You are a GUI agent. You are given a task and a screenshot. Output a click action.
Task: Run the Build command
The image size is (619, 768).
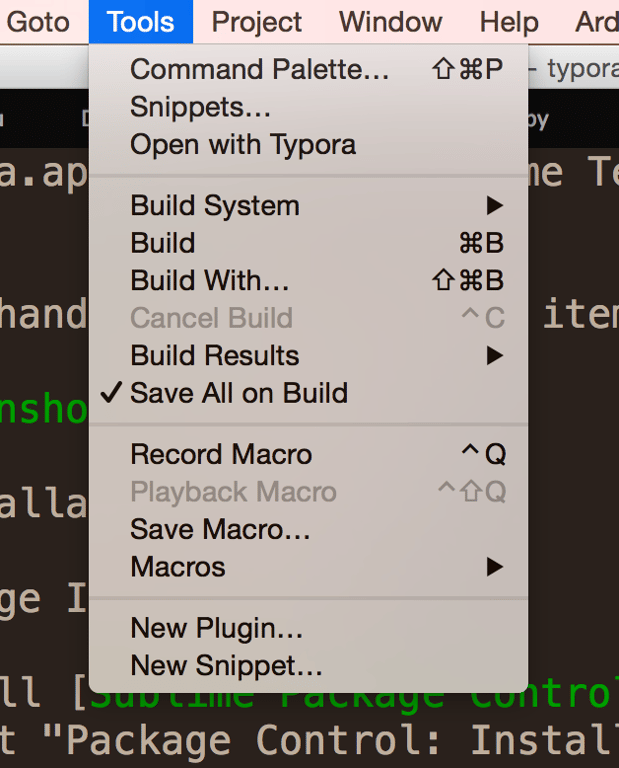coord(163,243)
